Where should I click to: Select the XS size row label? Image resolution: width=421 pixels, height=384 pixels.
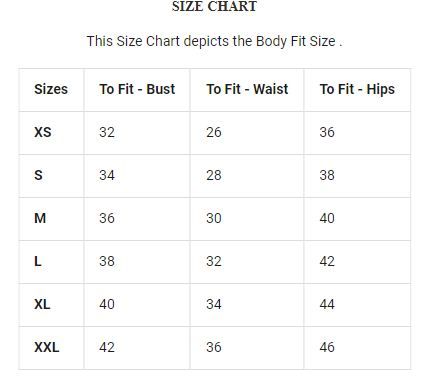[43, 132]
